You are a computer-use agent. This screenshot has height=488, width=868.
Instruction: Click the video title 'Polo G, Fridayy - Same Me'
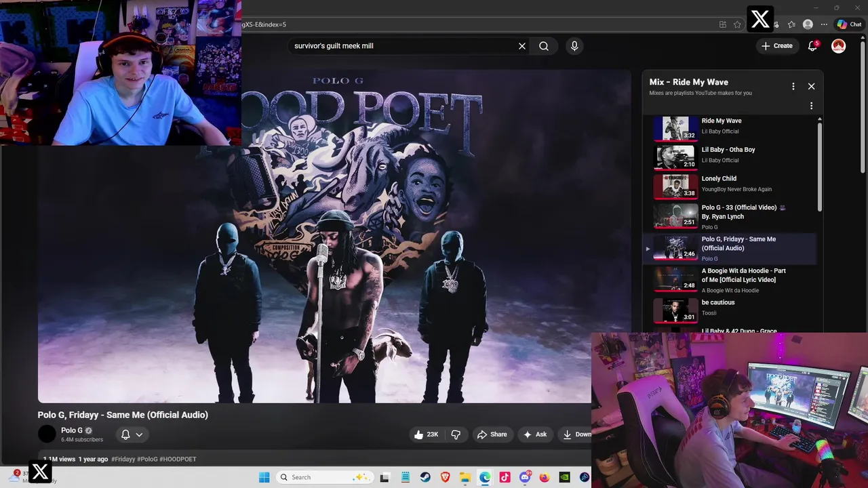tap(123, 415)
